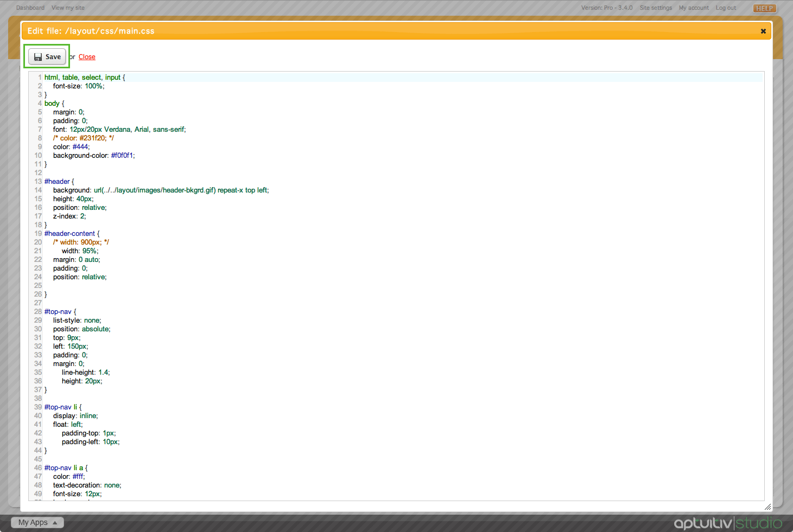
Task: Open Site settings
Action: tap(656, 8)
